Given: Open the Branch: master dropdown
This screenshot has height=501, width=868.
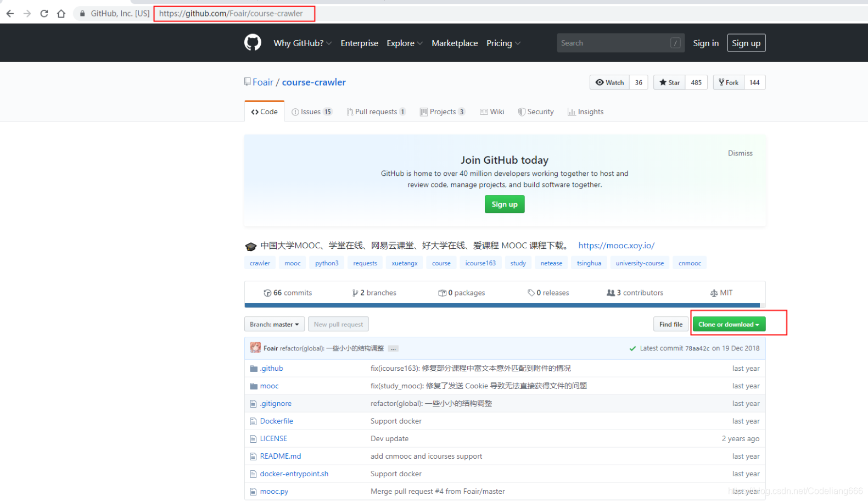Looking at the screenshot, I should pyautogui.click(x=275, y=324).
